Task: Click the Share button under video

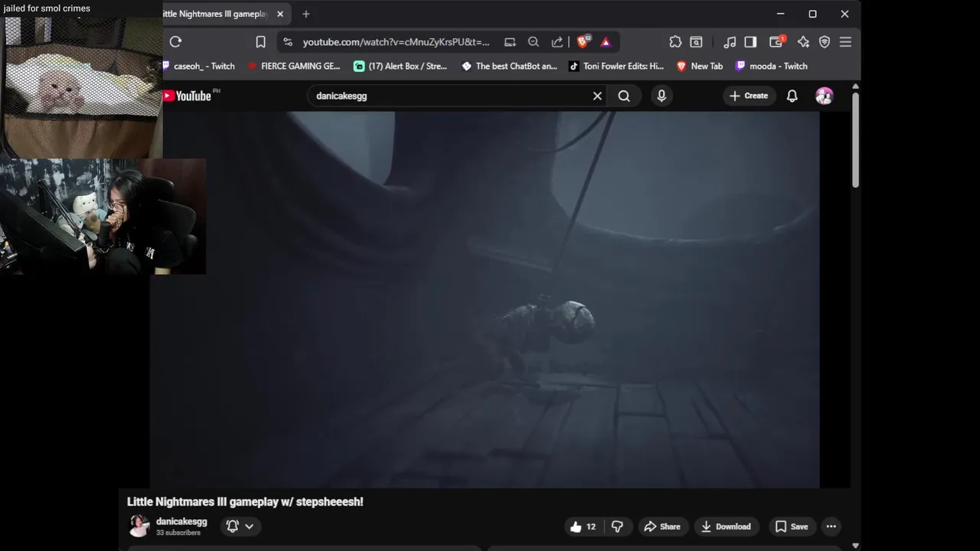Action: coord(662,527)
